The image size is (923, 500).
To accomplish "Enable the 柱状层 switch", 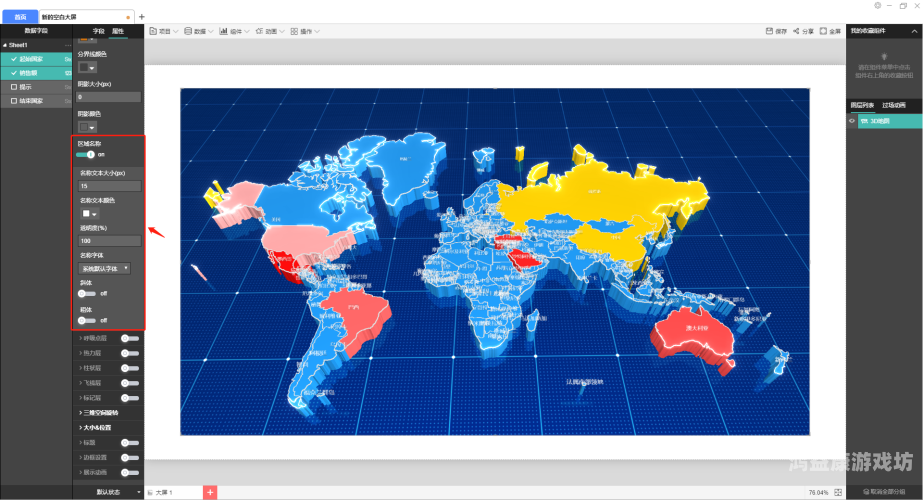I will click(130, 368).
